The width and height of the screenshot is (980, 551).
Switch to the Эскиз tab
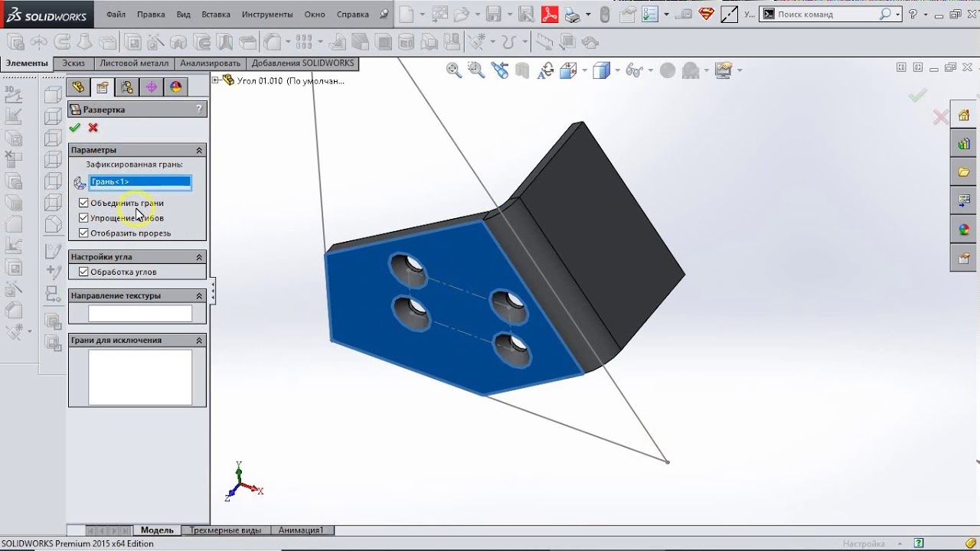click(73, 64)
